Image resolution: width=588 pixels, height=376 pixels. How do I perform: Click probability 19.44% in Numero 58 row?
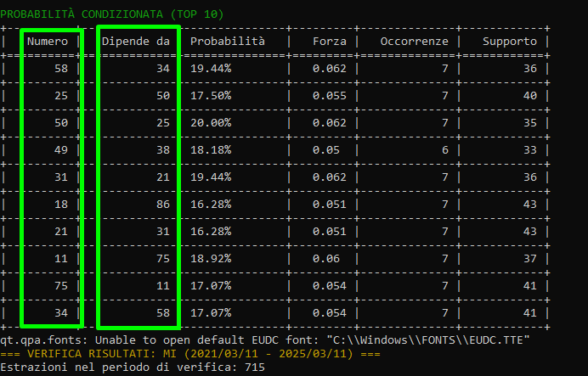pyautogui.click(x=211, y=69)
